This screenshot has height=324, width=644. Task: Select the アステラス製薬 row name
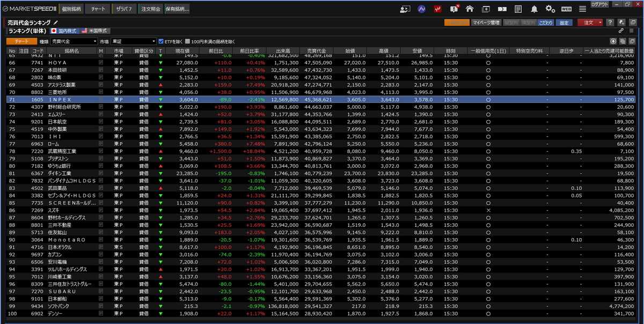click(x=61, y=85)
